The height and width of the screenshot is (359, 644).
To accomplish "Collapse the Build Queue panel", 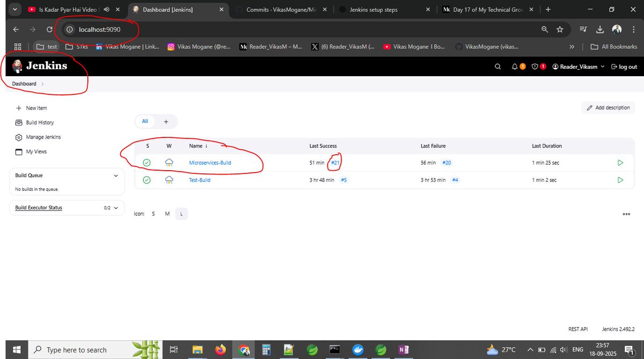I will point(116,175).
